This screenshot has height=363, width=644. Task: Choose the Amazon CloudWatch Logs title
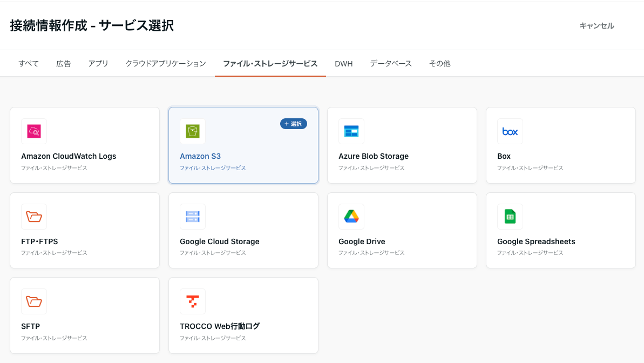69,156
